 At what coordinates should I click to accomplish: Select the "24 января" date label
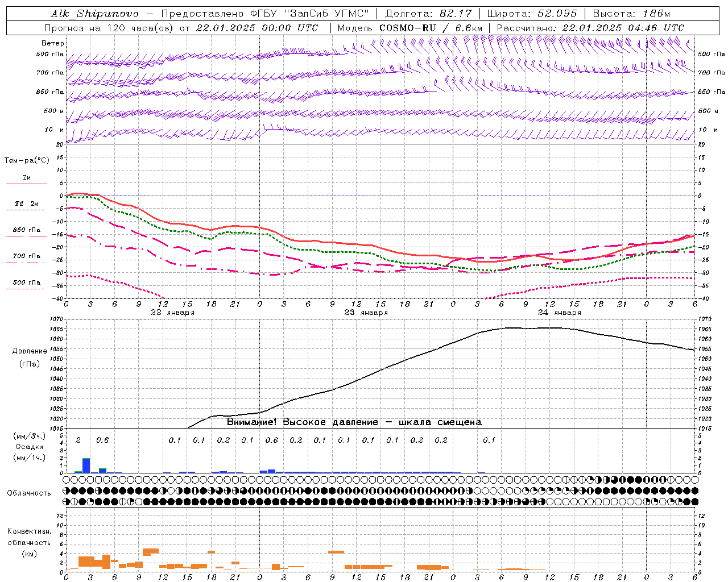click(x=560, y=313)
